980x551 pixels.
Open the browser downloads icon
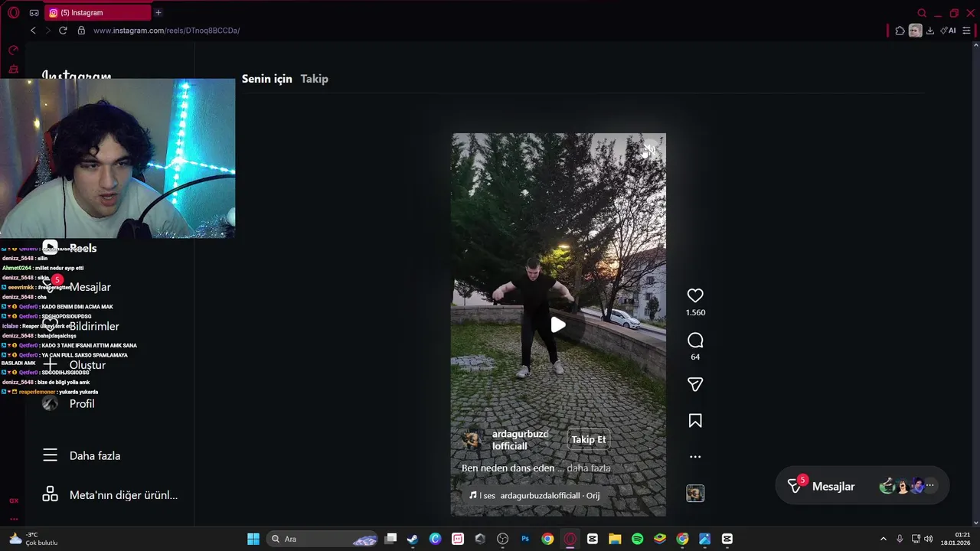point(930,31)
